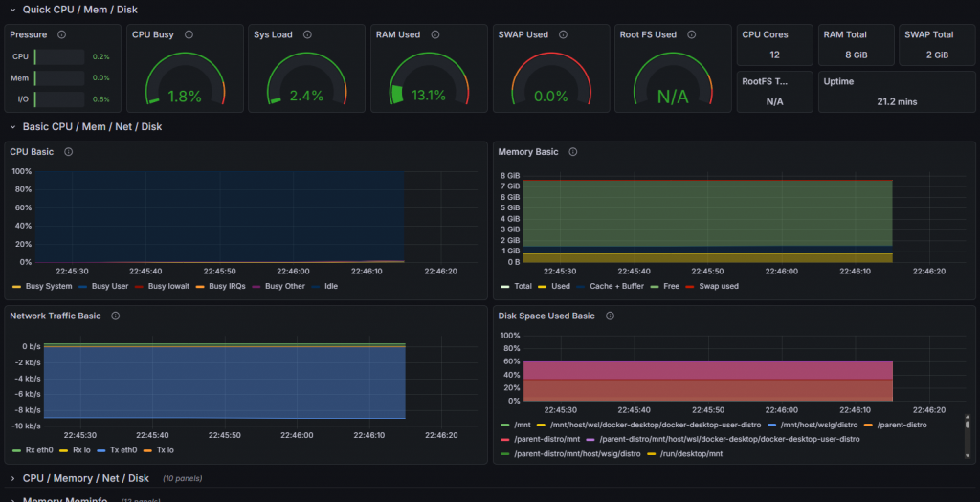Screen dimensions: 980x502
Task: Click the CPU Busy info icon
Action: pyautogui.click(x=189, y=34)
